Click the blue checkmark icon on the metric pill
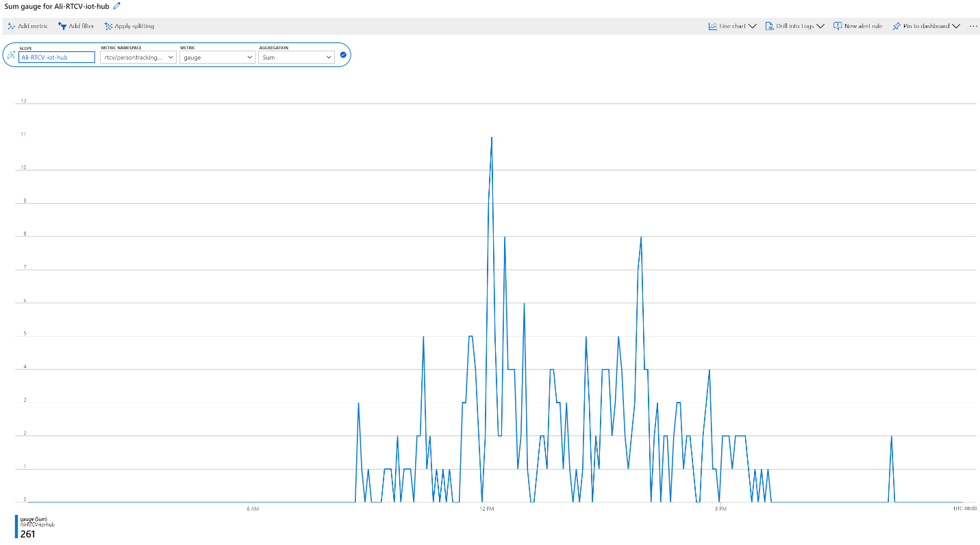 point(343,55)
